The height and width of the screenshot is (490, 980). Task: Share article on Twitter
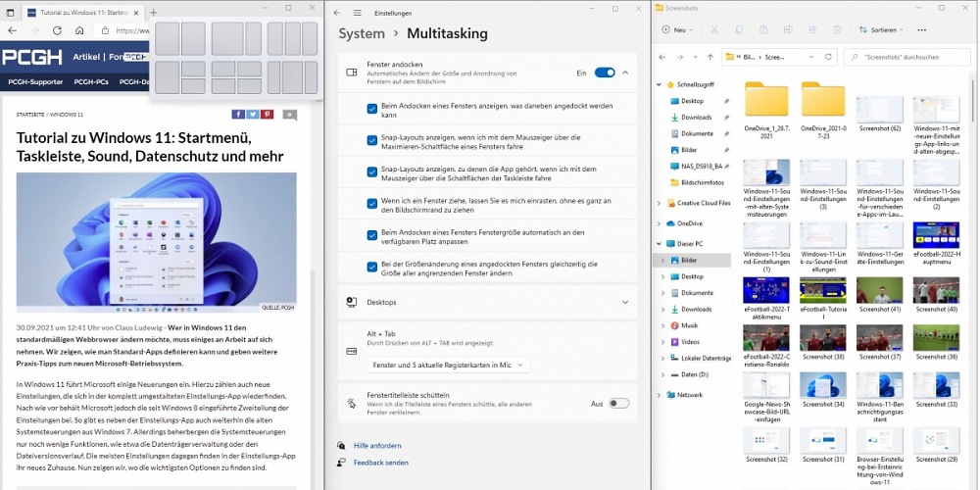point(253,114)
